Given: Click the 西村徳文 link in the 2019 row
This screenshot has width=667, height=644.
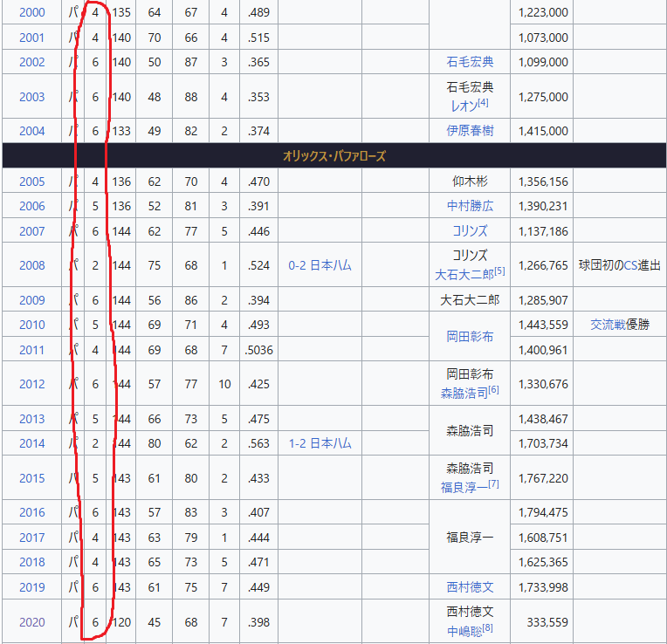Looking at the screenshot, I should pyautogui.click(x=470, y=587).
